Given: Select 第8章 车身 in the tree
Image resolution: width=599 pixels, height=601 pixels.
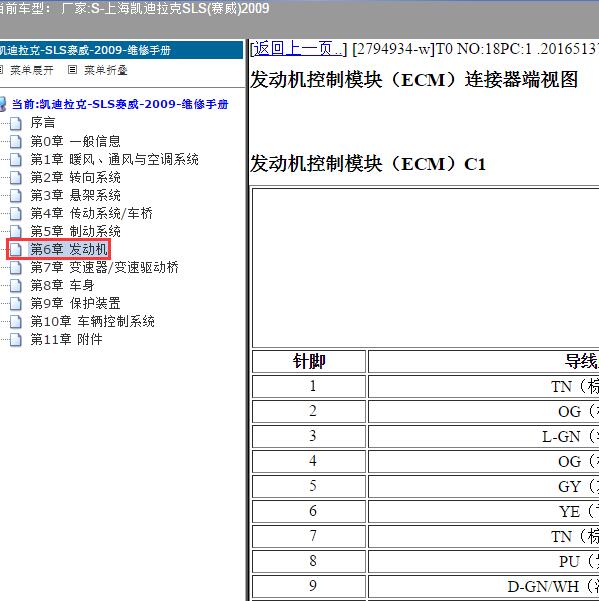Looking at the screenshot, I should pyautogui.click(x=62, y=285).
